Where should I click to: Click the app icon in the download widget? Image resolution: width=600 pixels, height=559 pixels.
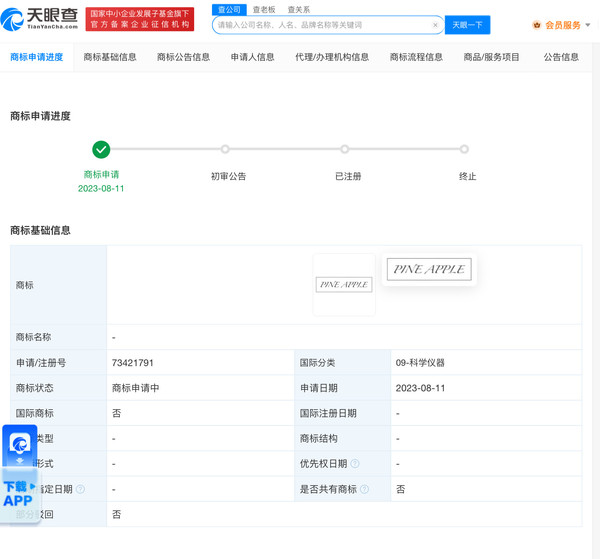click(x=20, y=444)
